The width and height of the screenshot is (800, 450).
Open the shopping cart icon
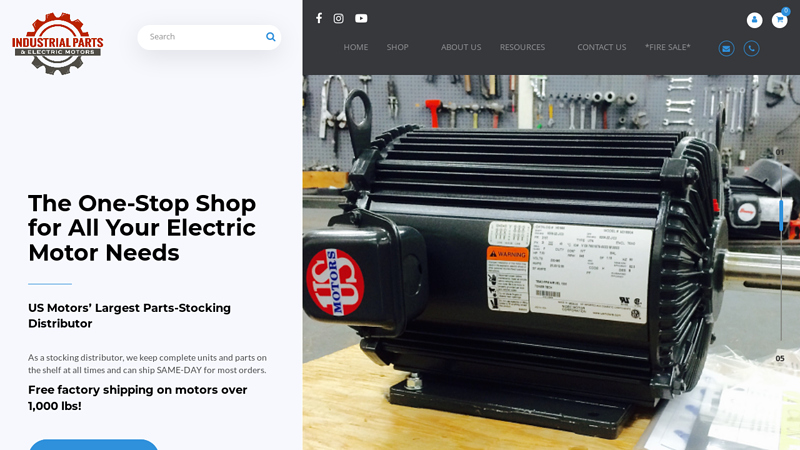tap(779, 20)
